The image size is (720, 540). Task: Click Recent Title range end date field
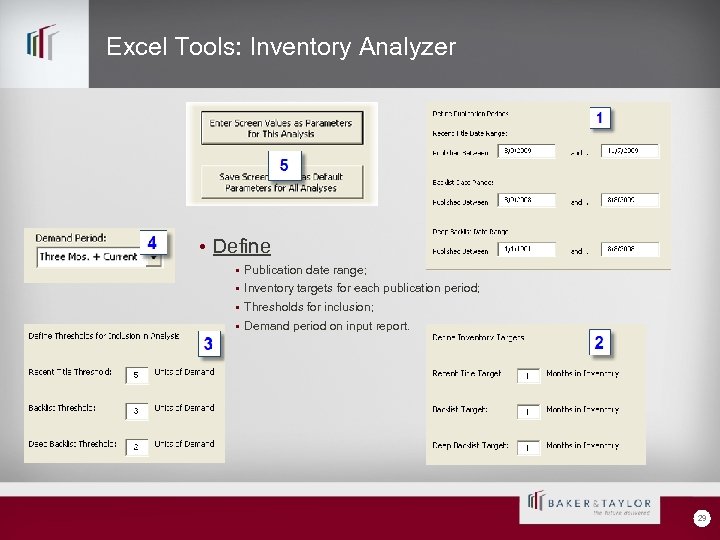click(630, 151)
